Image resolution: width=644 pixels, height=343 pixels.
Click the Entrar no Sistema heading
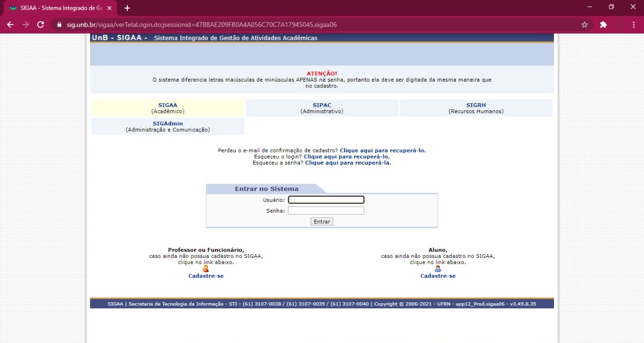point(267,189)
